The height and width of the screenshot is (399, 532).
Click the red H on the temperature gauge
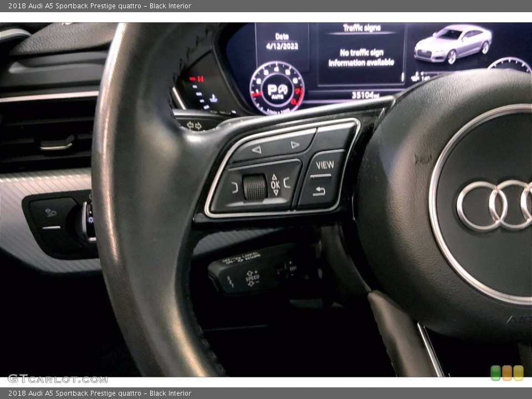tap(201, 79)
